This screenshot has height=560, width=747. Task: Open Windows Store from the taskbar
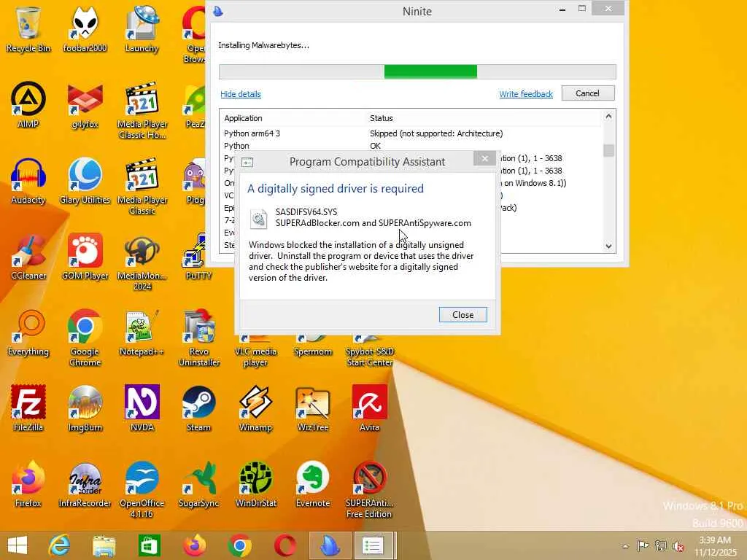[149, 545]
